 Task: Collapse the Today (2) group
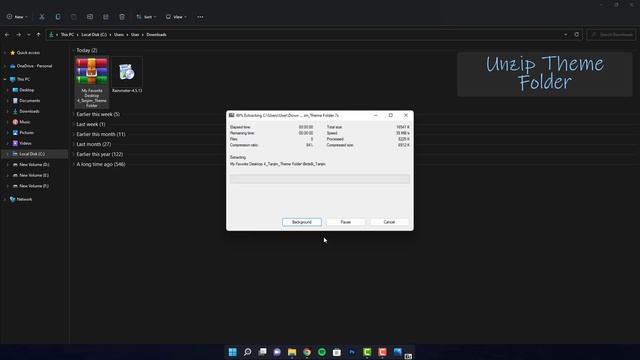(x=74, y=50)
